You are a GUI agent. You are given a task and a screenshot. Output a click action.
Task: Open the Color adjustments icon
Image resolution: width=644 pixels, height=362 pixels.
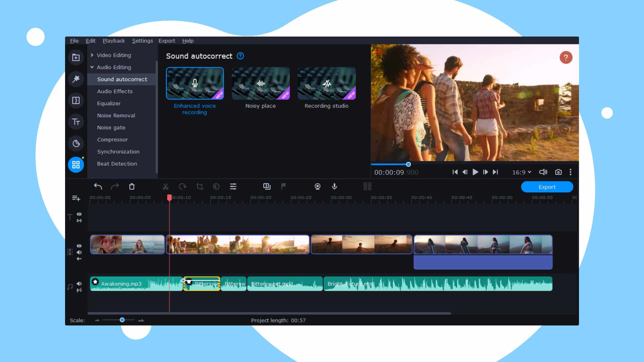216,187
